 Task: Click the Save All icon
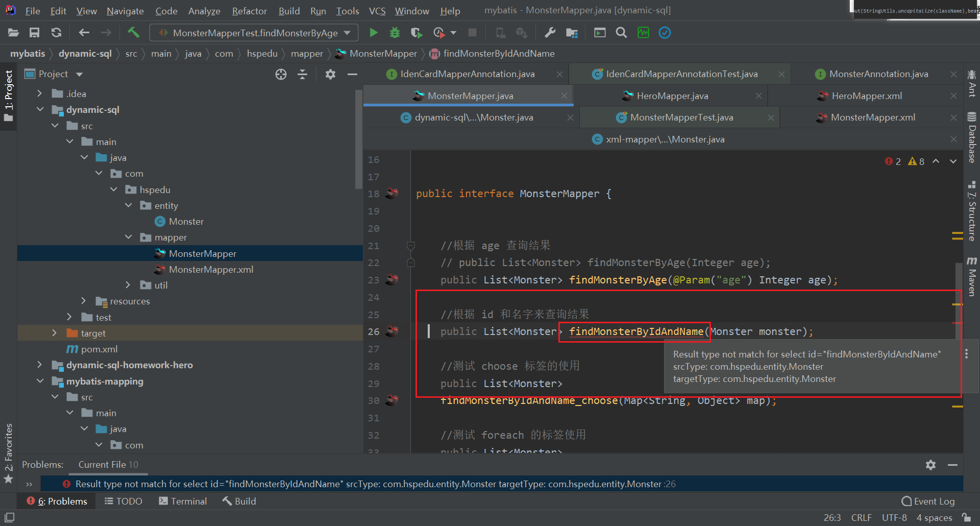pos(34,33)
